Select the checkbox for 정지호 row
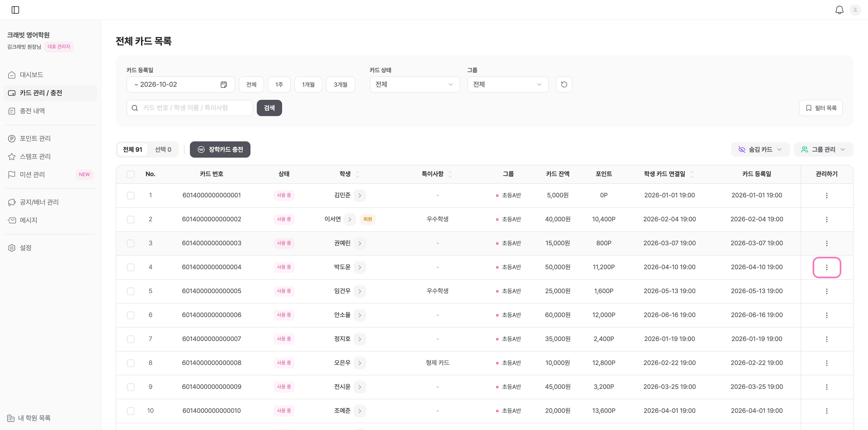868x430 pixels. pyautogui.click(x=131, y=339)
